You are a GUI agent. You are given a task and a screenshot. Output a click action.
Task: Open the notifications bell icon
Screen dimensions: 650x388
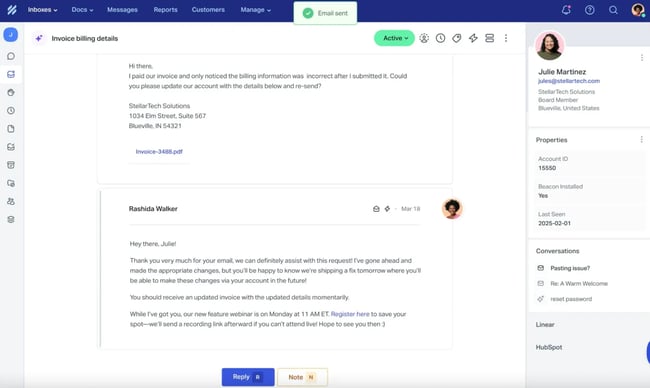[566, 10]
